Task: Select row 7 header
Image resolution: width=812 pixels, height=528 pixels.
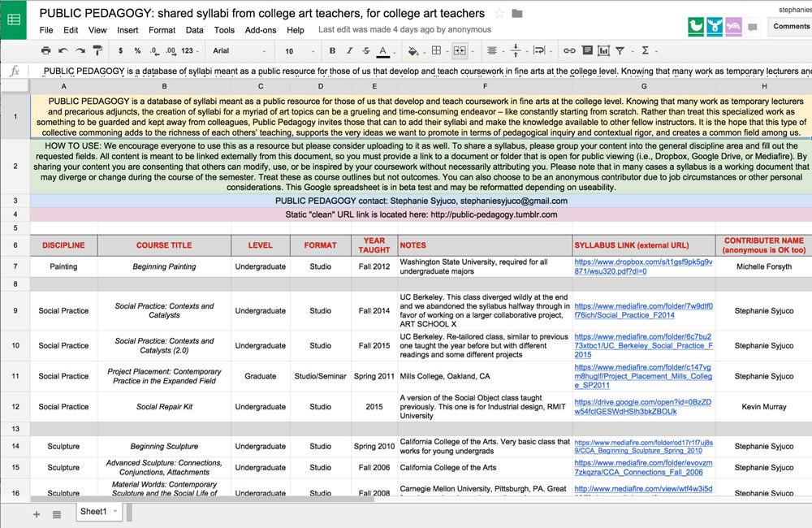Action: tap(15, 266)
